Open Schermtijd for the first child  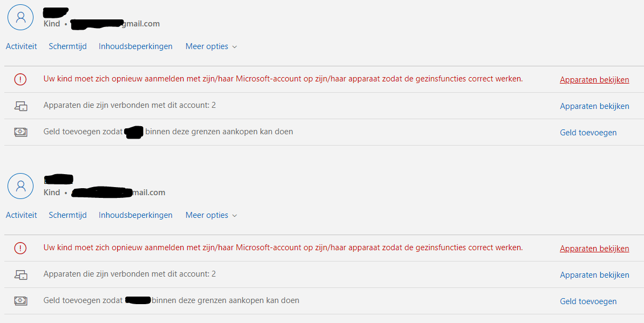pos(67,46)
